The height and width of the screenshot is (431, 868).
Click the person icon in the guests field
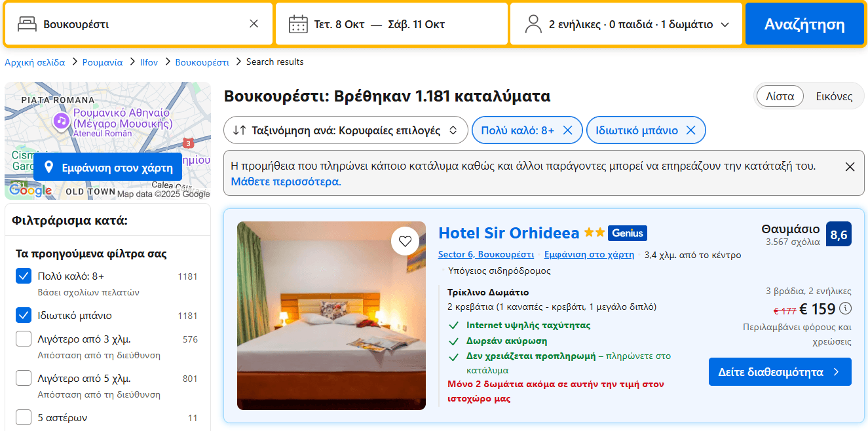(533, 24)
